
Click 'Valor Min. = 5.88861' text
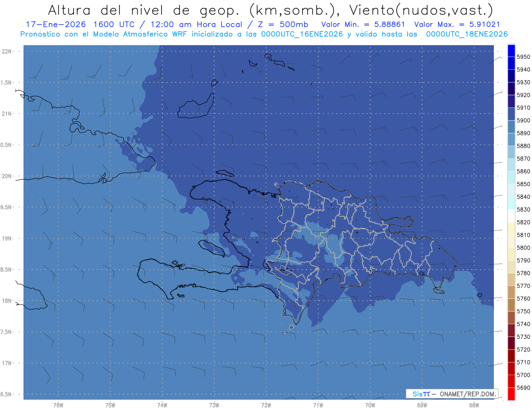tap(363, 24)
